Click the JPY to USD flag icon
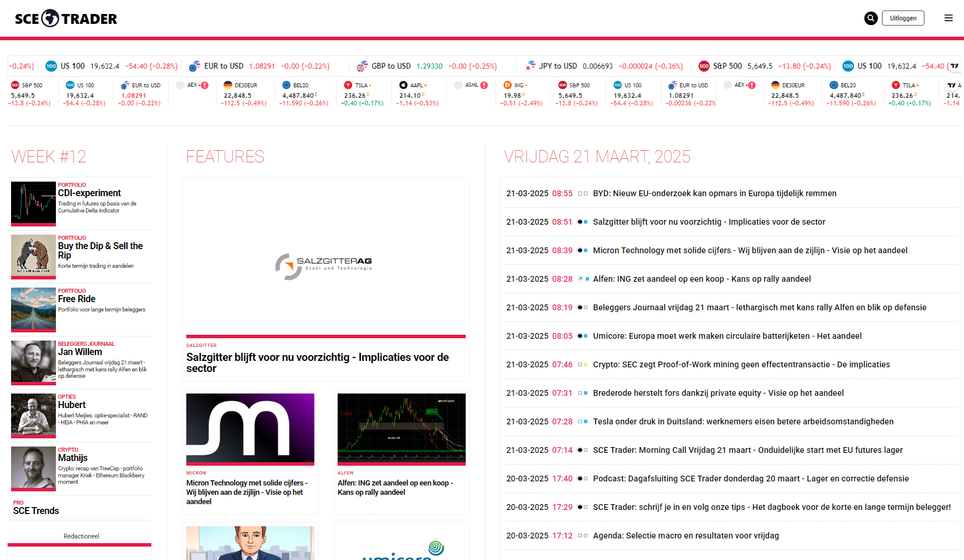This screenshot has height=560, width=964. click(530, 66)
